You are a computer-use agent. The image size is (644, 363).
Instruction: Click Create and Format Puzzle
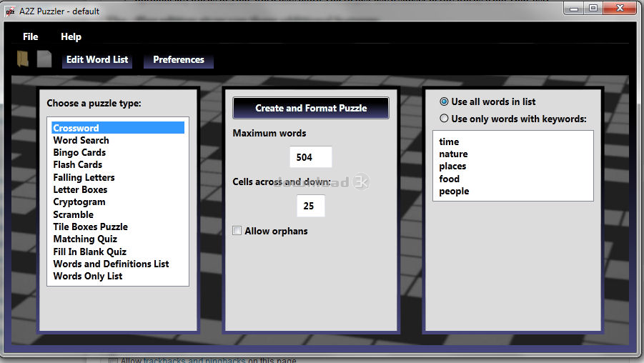tap(311, 108)
